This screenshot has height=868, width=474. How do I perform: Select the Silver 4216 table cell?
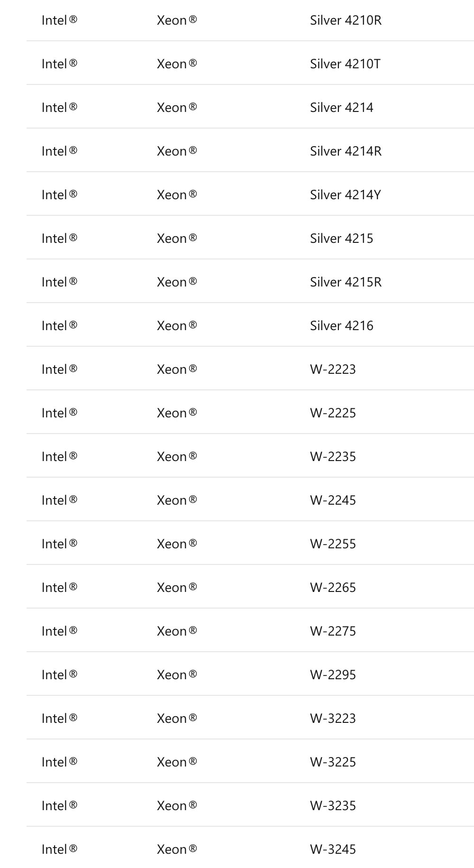341,326
